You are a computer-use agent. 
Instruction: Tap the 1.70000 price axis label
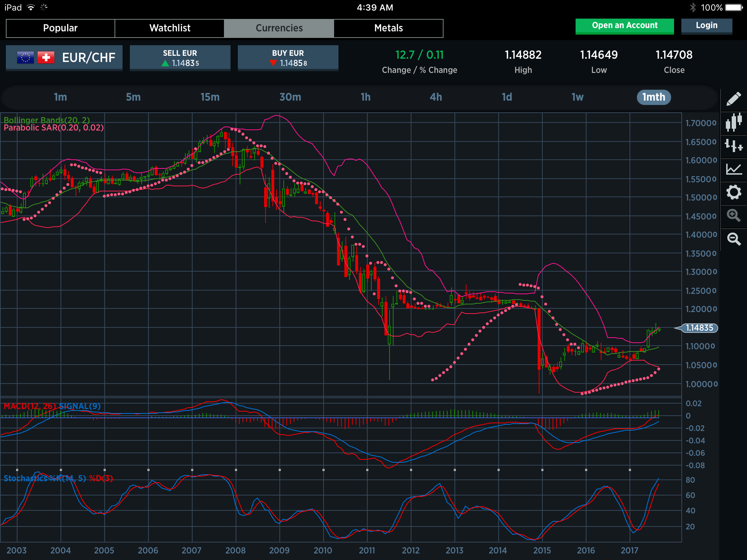point(701,123)
